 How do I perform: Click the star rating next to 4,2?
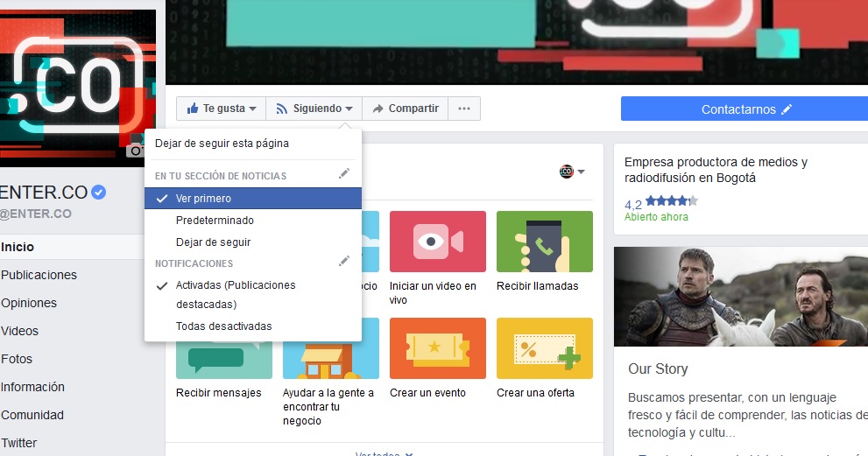(672, 201)
